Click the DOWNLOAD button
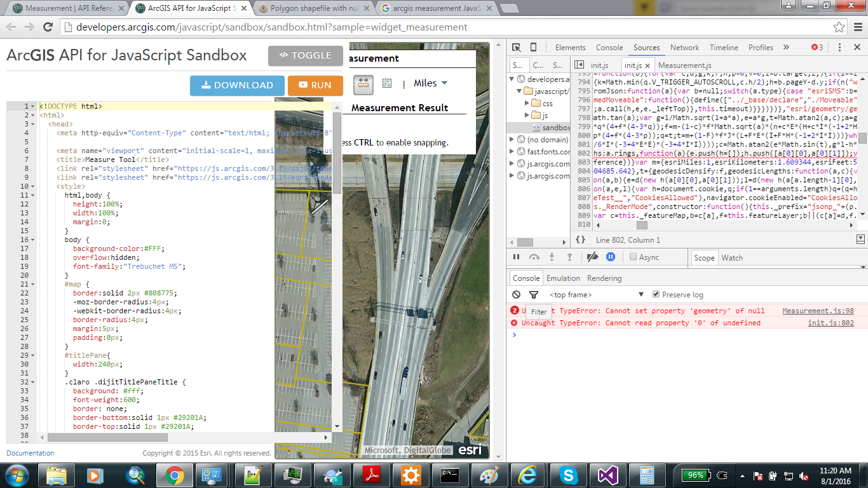The height and width of the screenshot is (488, 868). (237, 85)
